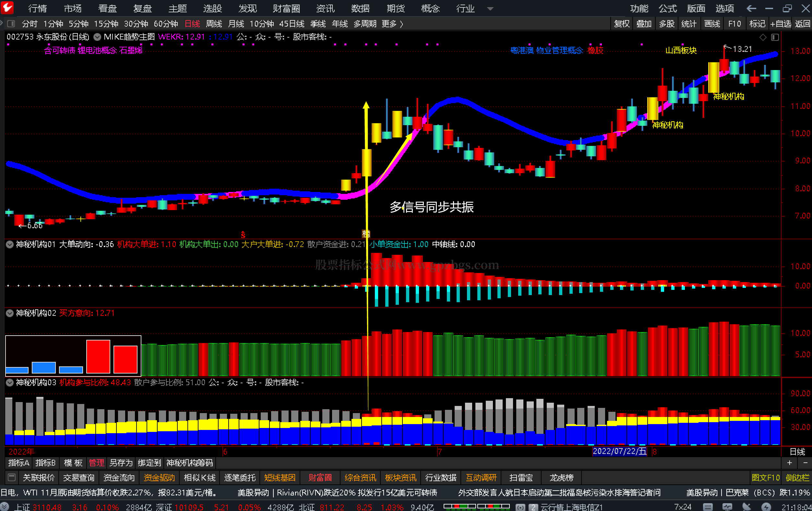Open 图文F10 company info
812x511 pixels.
[x=766, y=478]
